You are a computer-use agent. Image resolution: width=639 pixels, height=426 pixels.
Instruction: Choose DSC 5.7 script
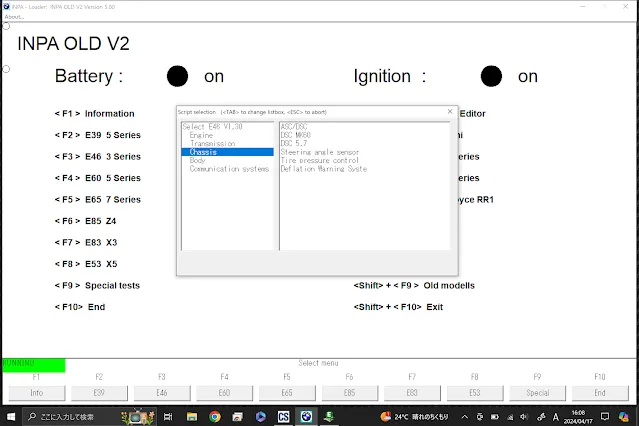coord(293,143)
